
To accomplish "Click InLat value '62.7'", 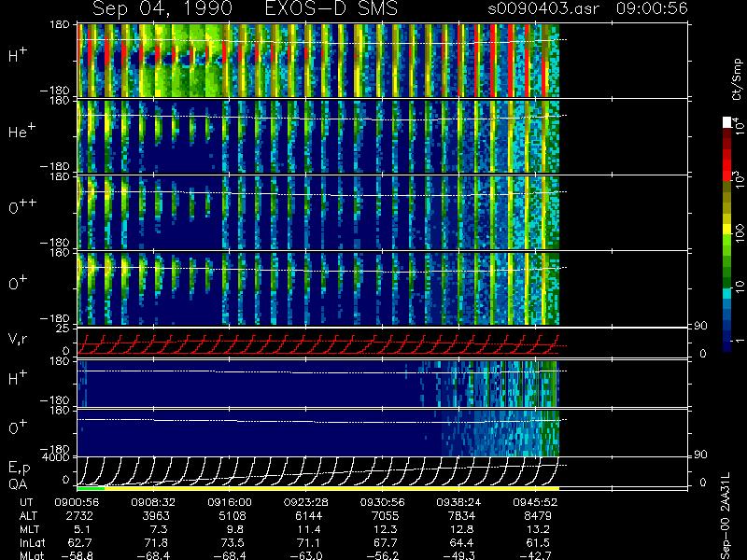I will pyautogui.click(x=80, y=542).
